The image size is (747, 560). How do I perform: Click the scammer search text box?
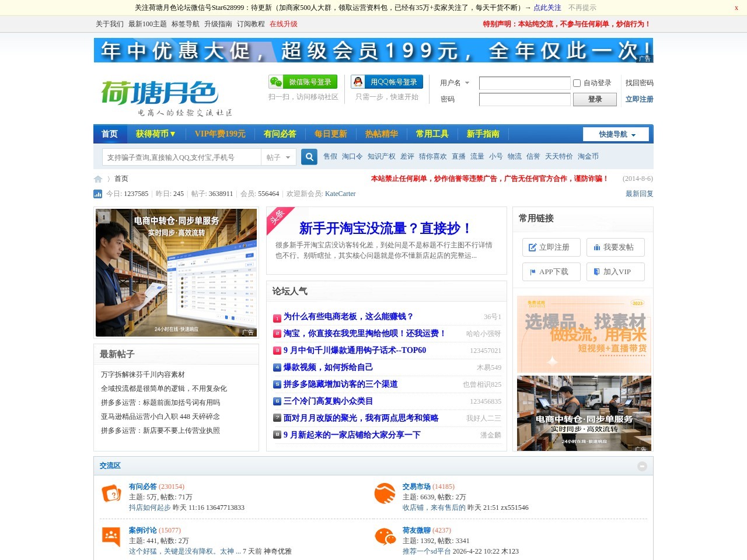click(182, 157)
